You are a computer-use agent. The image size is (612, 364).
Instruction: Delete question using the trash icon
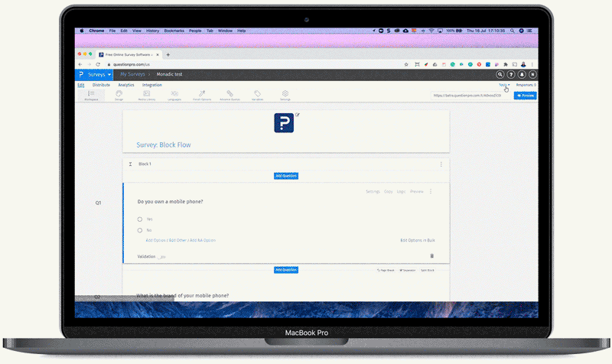click(431, 255)
